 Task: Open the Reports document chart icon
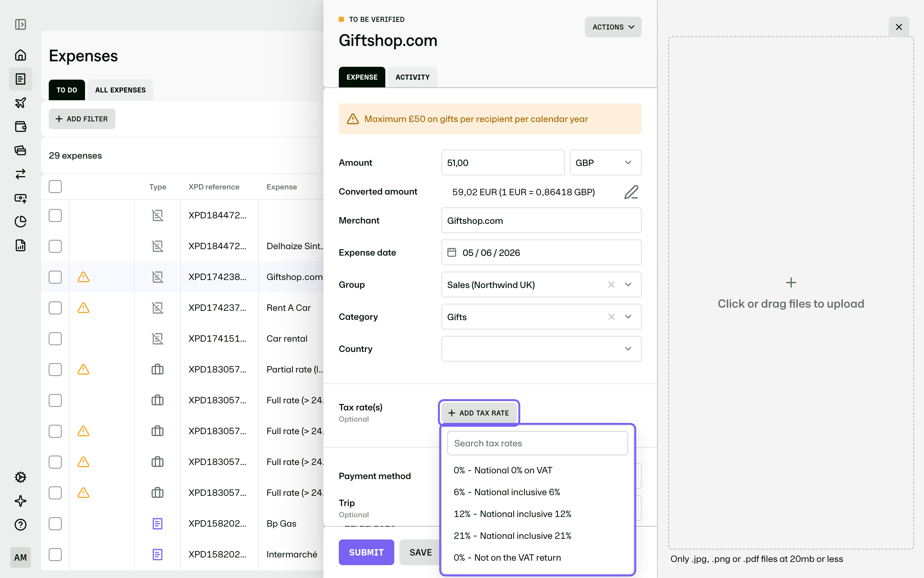tap(21, 245)
